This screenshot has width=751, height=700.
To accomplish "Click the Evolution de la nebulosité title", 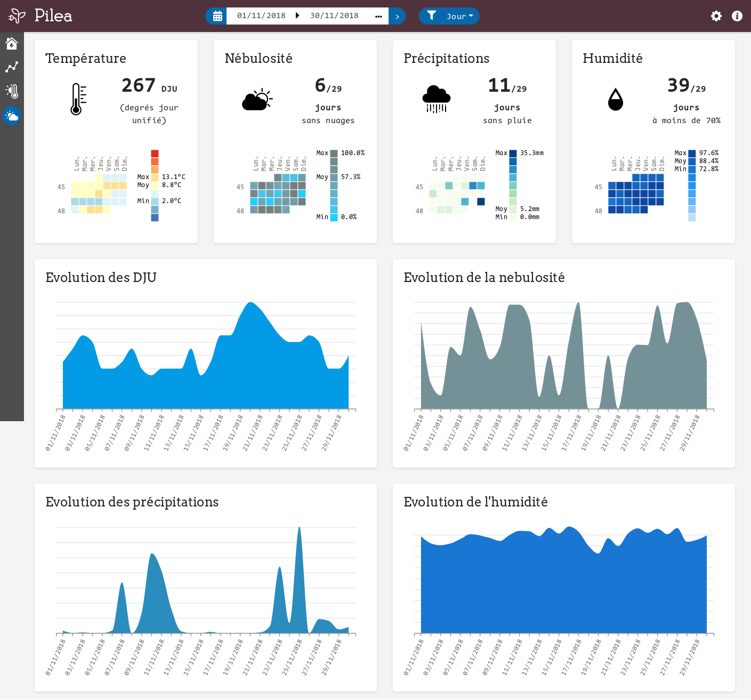I will pos(484,277).
